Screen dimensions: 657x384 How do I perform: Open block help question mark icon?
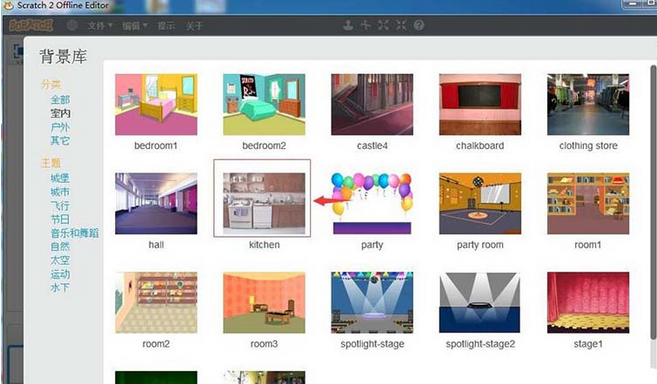(x=419, y=25)
